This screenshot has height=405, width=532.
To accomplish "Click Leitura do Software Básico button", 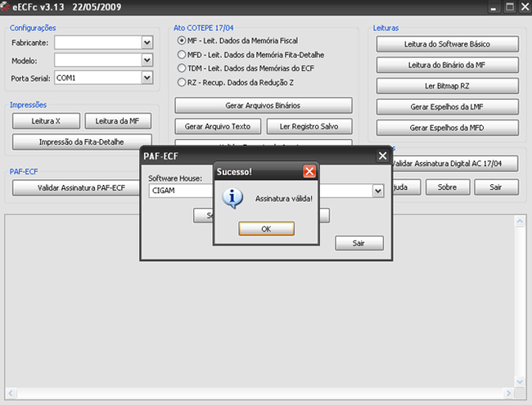I will coord(447,44).
